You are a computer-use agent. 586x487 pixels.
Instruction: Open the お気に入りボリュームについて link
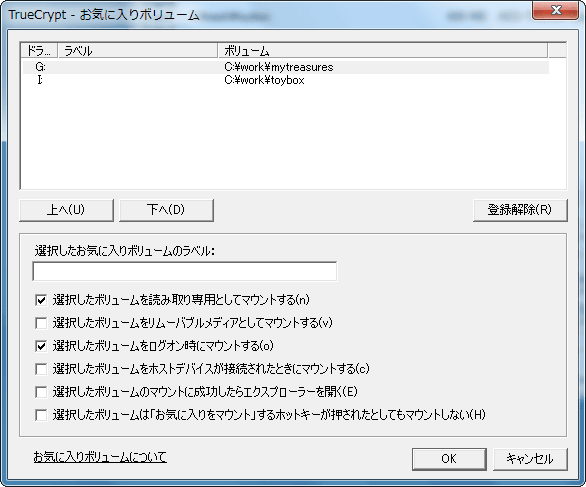click(x=100, y=456)
